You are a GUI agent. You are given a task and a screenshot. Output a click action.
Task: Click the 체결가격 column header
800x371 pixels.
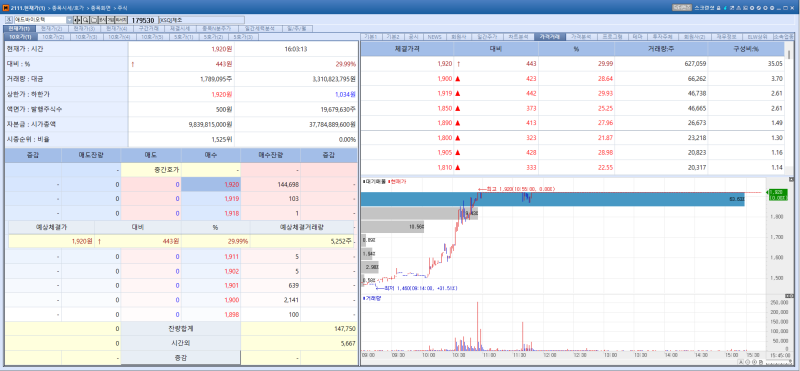click(407, 50)
